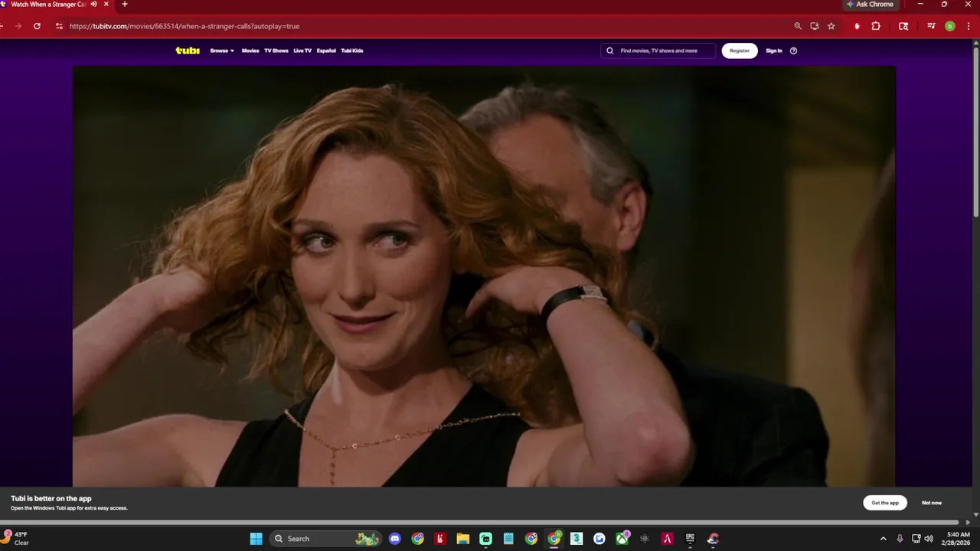Click the tab search icon in Chrome toolbar
Viewport: 980px width, 551px height.
coord(903,26)
